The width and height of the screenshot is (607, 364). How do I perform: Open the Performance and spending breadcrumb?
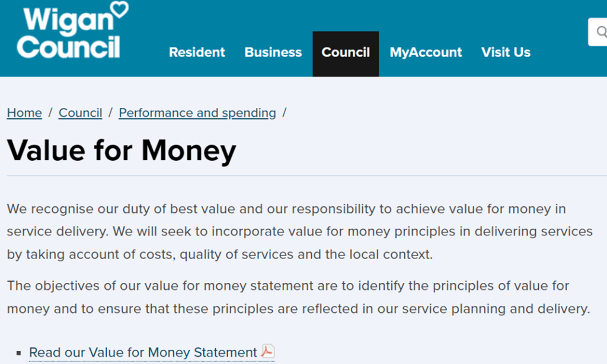197,113
